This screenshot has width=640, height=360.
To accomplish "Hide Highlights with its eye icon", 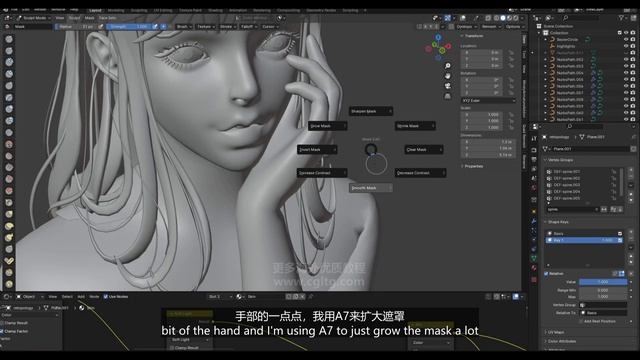I will coord(626,46).
